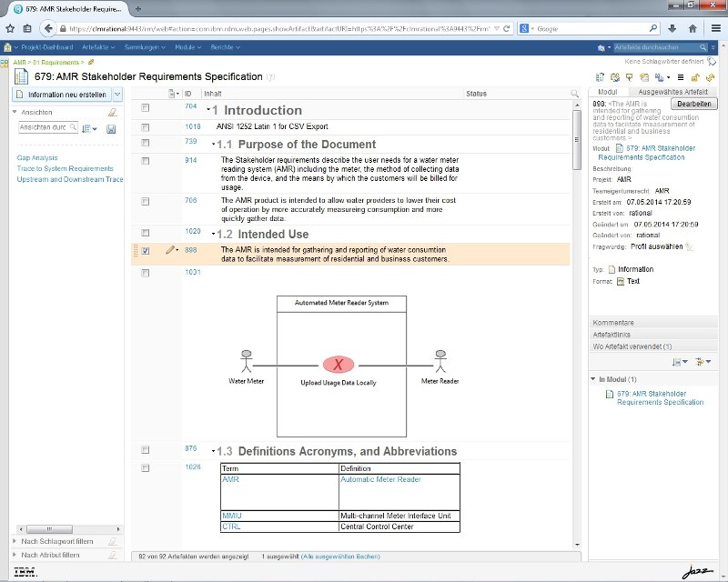Open the Artefakte menu

point(98,47)
